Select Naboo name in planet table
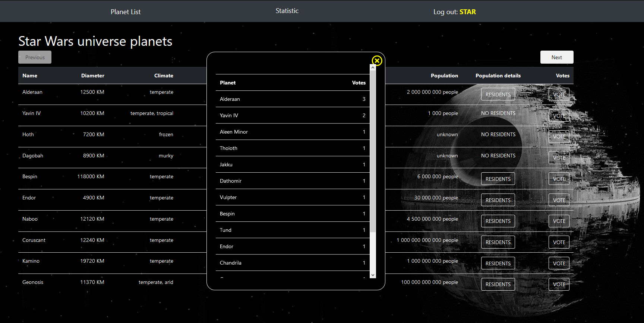644x323 pixels. point(30,219)
